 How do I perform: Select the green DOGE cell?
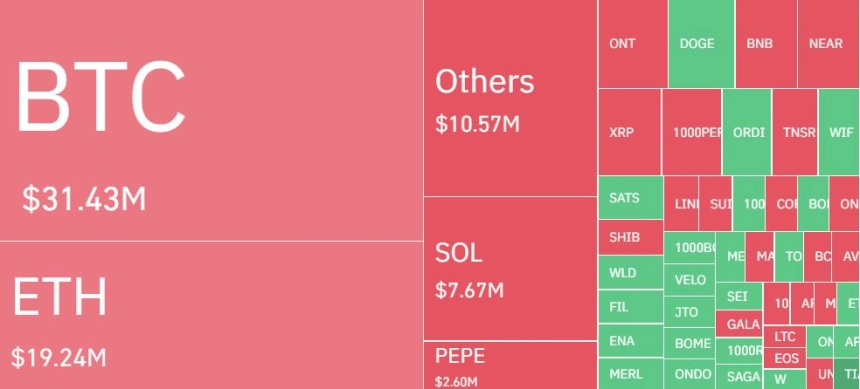[x=701, y=43]
